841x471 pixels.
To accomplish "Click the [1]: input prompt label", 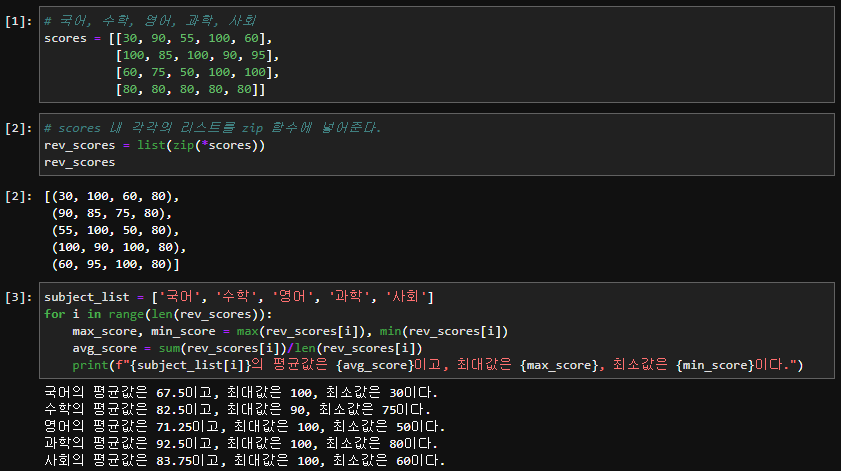I will [x=19, y=21].
